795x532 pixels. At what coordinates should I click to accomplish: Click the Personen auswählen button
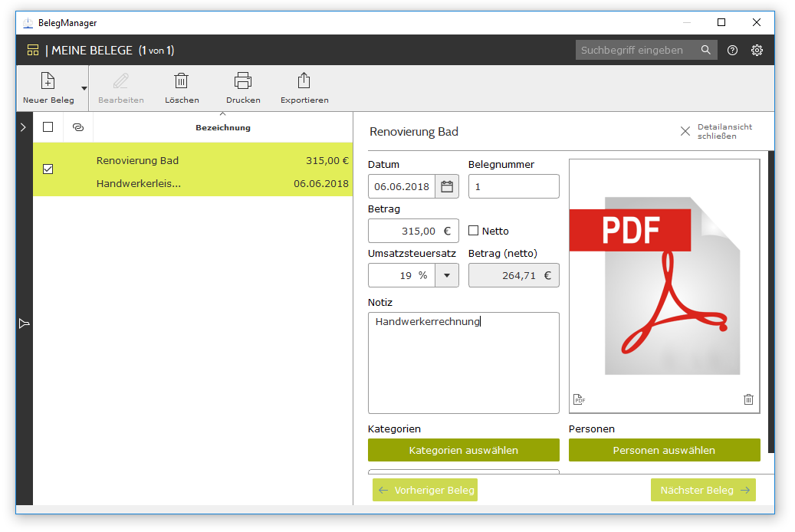[664, 450]
